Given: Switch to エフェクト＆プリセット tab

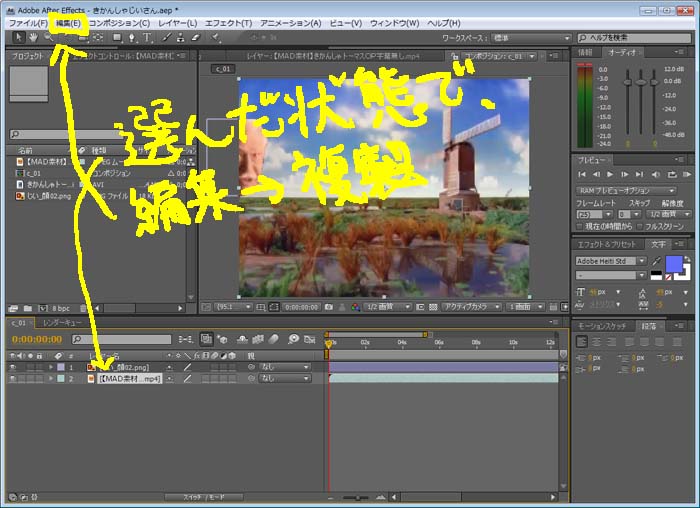Looking at the screenshot, I should 606,244.
